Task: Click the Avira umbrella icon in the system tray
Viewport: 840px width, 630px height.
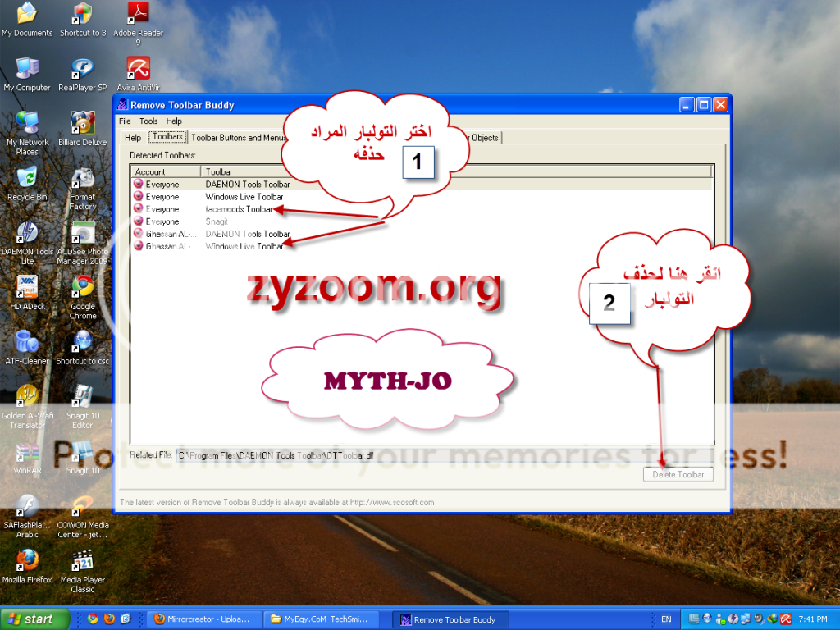Action: tap(786, 619)
